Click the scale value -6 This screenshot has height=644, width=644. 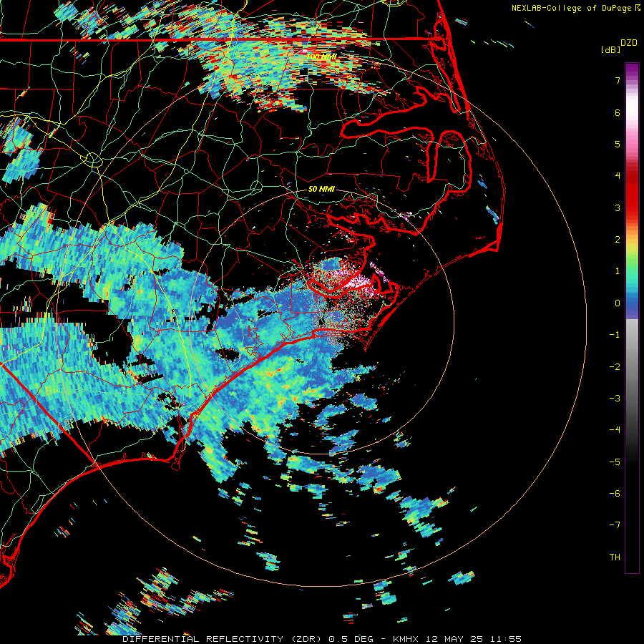pyautogui.click(x=615, y=494)
